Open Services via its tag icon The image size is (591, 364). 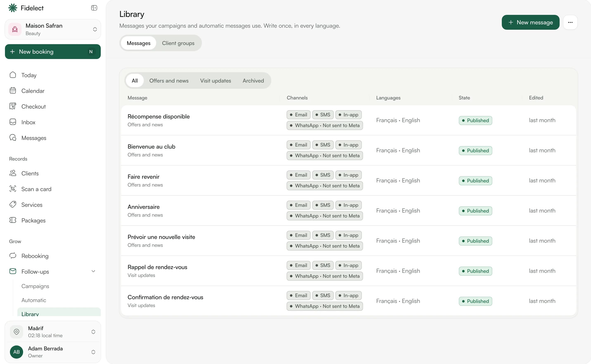pyautogui.click(x=13, y=204)
